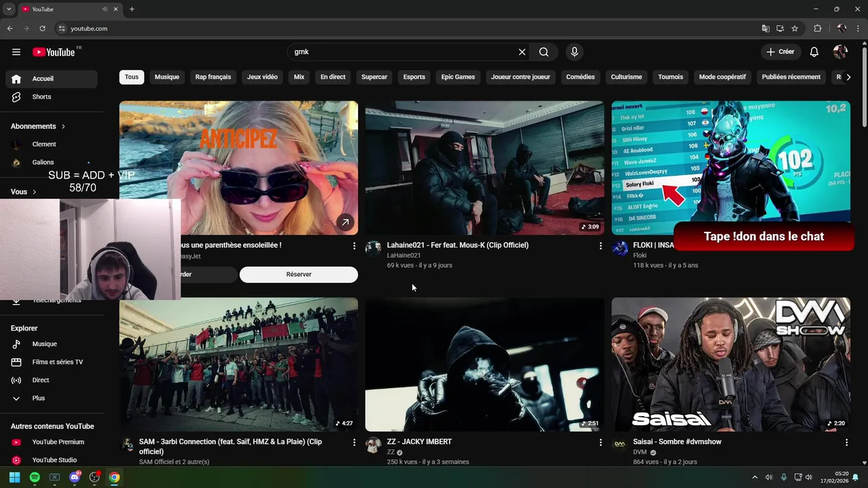Viewport: 868px width, 488px height.
Task: Select the Mix filter chip
Action: pyautogui.click(x=299, y=77)
